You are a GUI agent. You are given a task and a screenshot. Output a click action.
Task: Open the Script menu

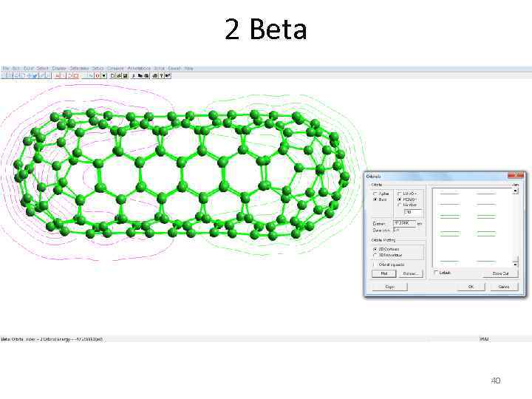[x=159, y=68]
